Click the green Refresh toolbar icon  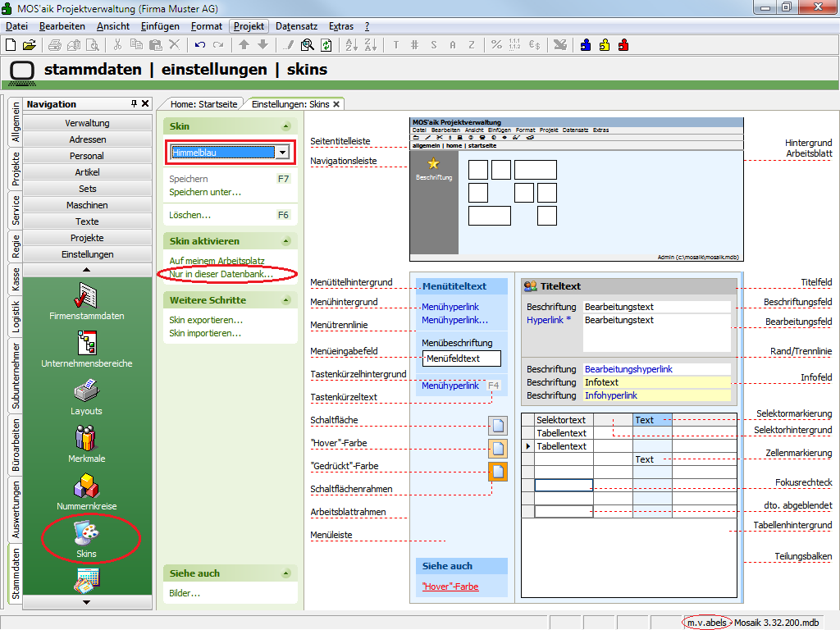[x=326, y=45]
